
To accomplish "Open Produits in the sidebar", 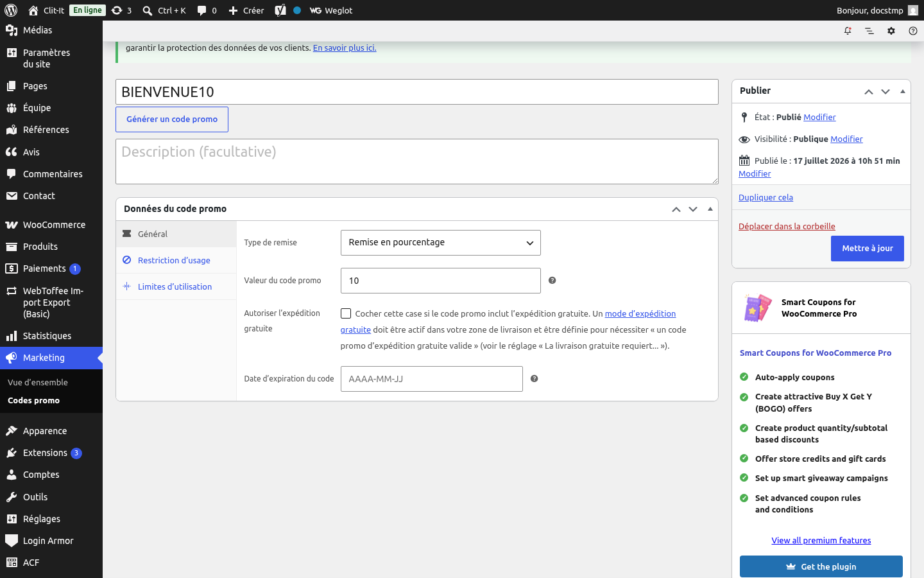I will click(51, 247).
